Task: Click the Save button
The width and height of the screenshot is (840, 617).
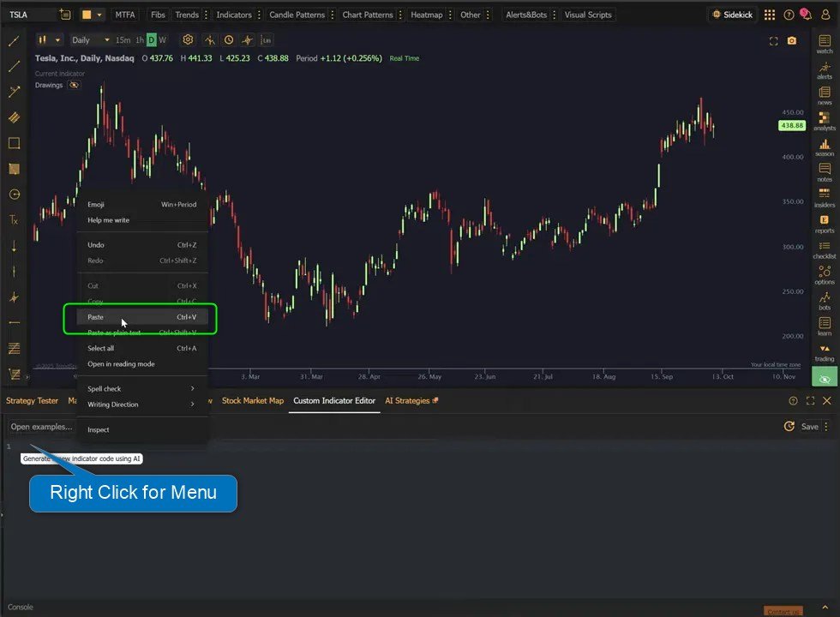Action: coord(809,427)
